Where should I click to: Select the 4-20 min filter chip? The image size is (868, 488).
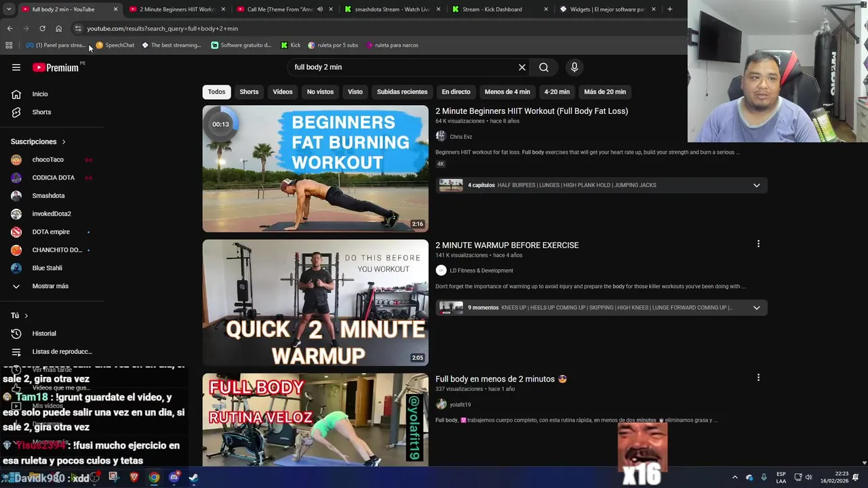click(557, 91)
